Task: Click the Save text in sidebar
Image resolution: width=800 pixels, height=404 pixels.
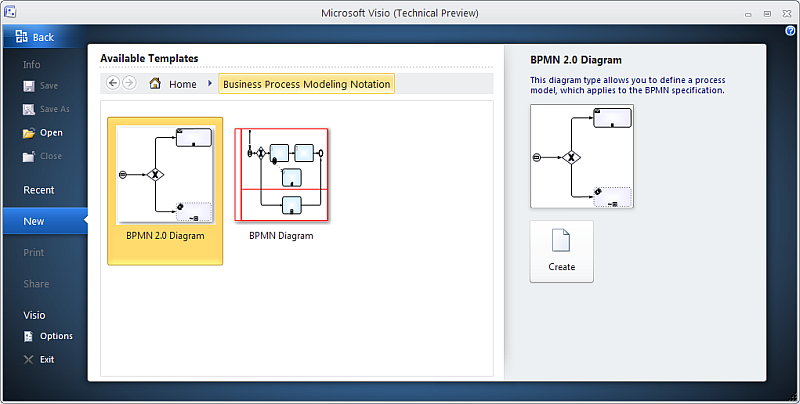Action: [x=49, y=86]
